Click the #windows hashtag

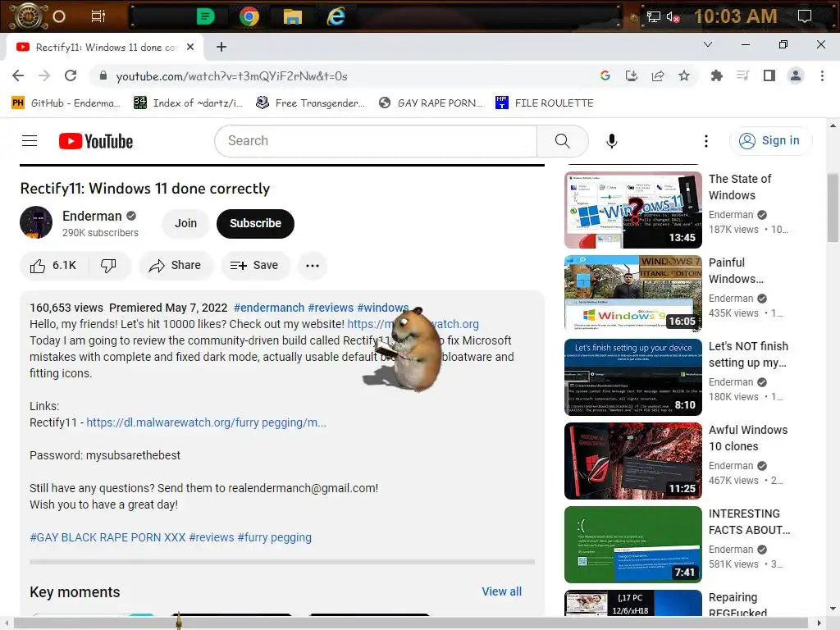[382, 308]
